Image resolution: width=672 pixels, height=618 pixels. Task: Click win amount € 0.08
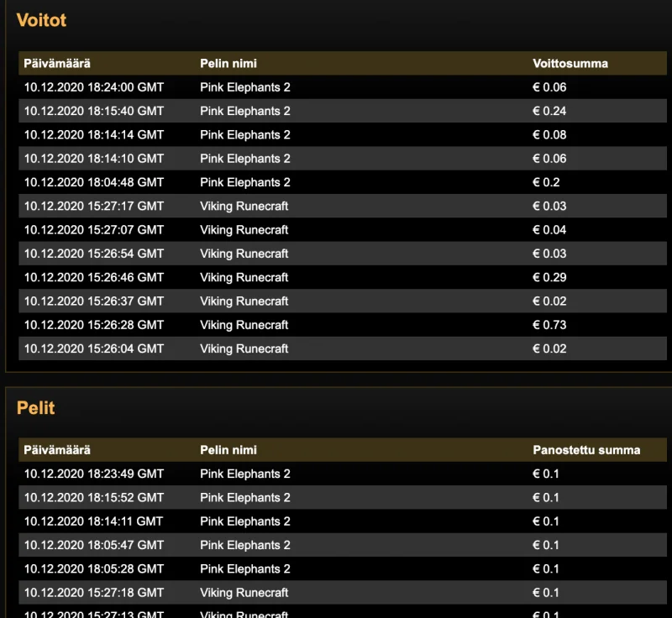(549, 135)
